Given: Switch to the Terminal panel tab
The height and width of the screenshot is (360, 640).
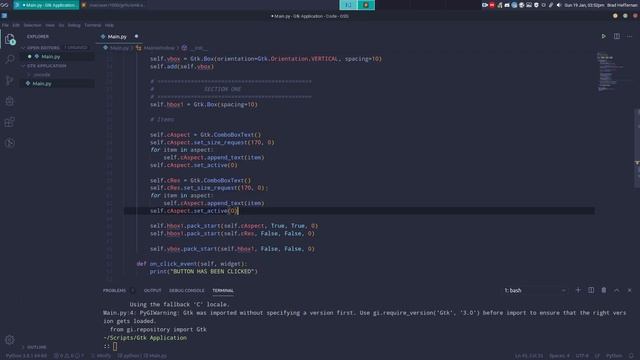Looking at the screenshot, I should click(x=223, y=291).
